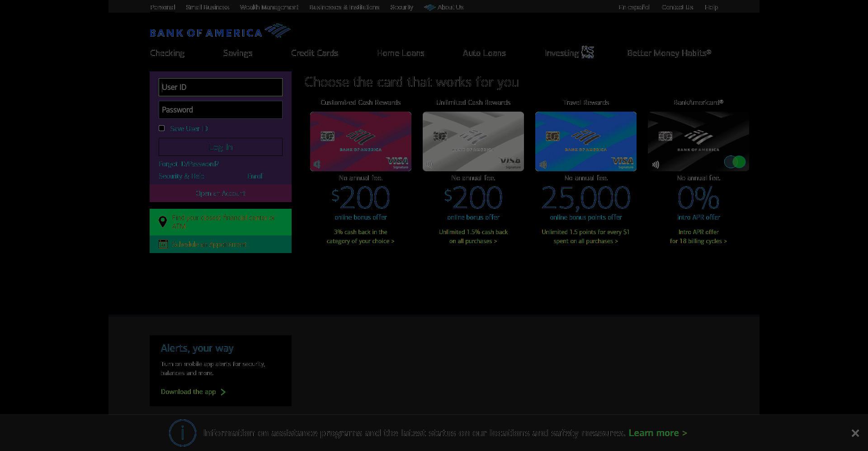The height and width of the screenshot is (451, 868).
Task: Click the arrow next to Download the app
Action: (223, 392)
